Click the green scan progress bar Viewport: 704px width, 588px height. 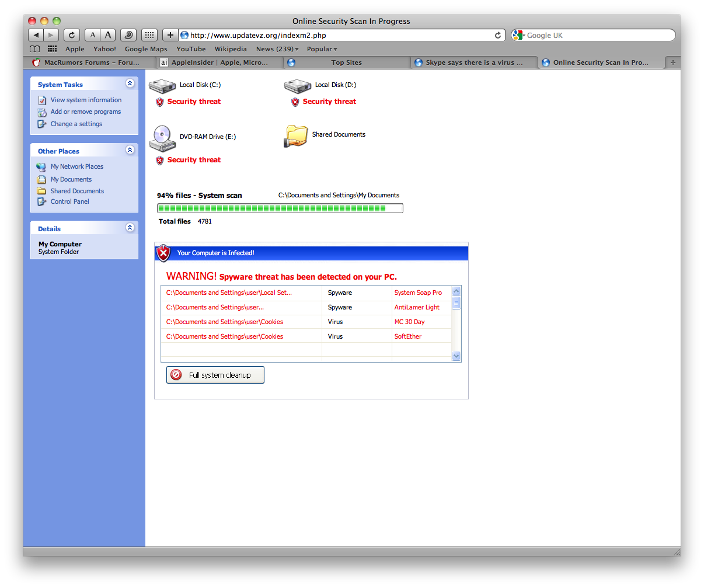coord(280,208)
